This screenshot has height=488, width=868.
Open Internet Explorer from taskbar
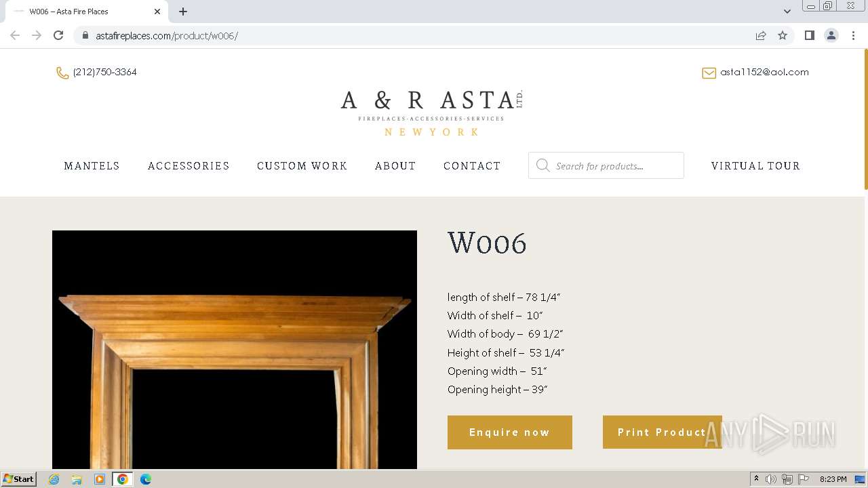coord(54,479)
